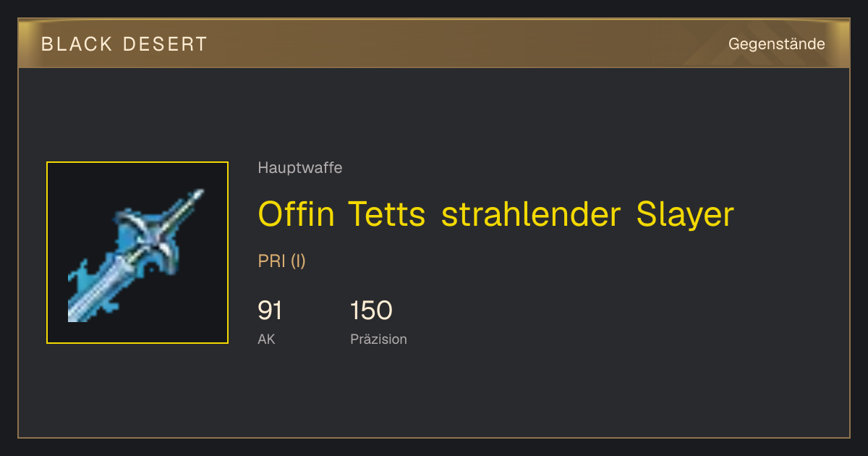The height and width of the screenshot is (456, 868).
Task: Click the 150 precision value
Action: (x=371, y=311)
